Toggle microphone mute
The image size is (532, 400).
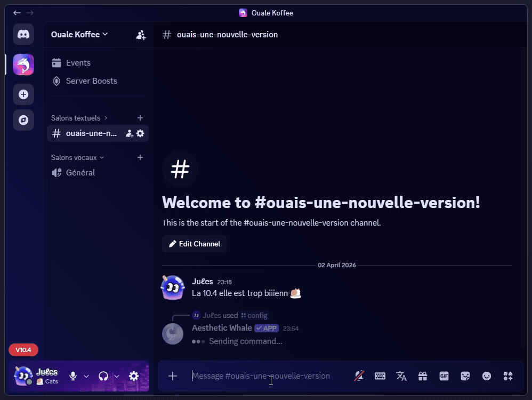pyautogui.click(x=73, y=376)
